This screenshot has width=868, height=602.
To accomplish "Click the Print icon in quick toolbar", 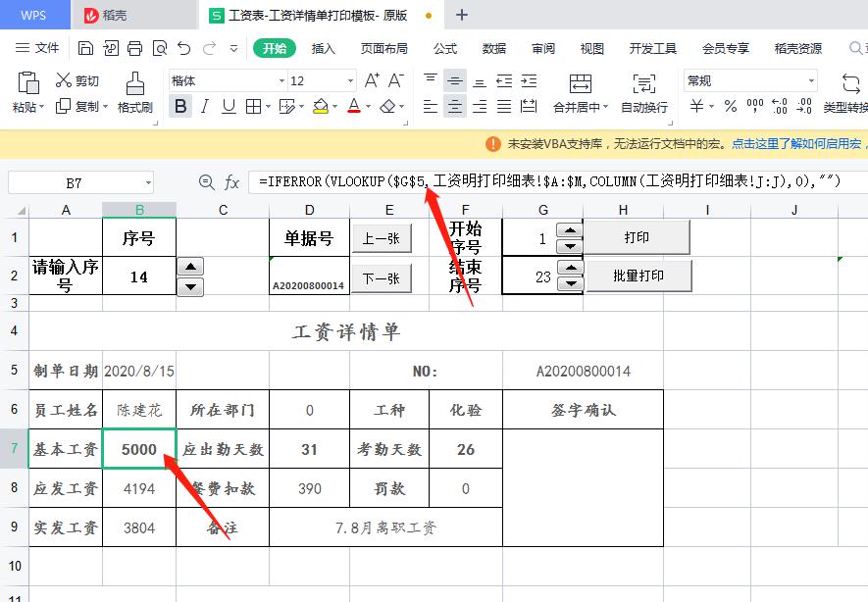I will point(134,48).
